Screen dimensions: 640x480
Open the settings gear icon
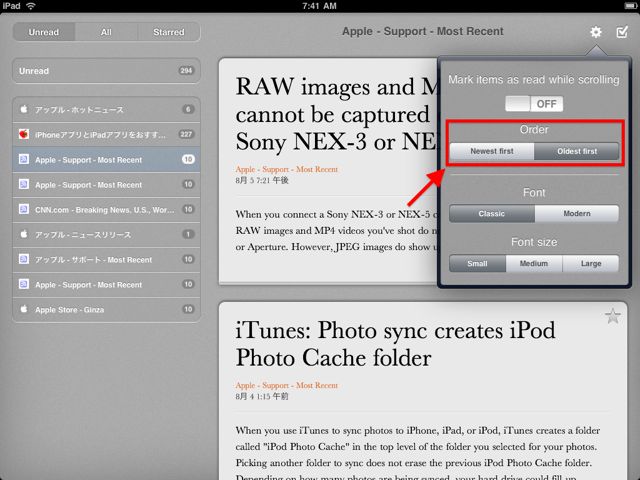click(596, 32)
